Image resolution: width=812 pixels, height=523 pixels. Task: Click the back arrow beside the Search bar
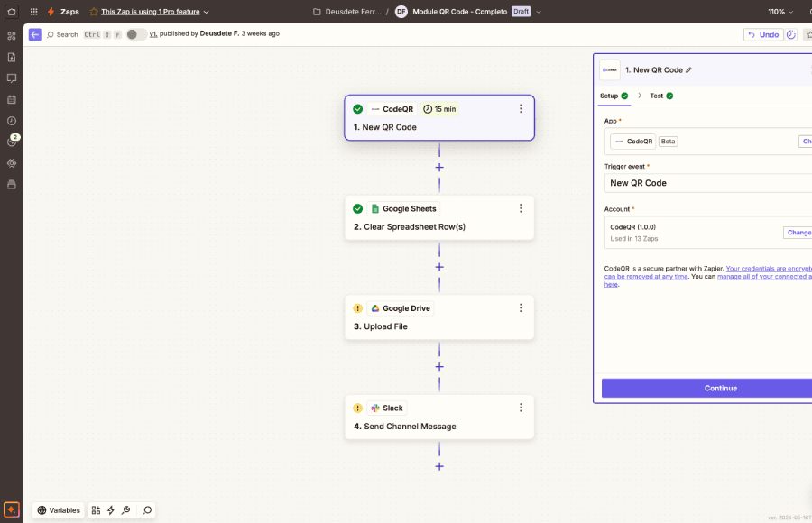pos(34,34)
